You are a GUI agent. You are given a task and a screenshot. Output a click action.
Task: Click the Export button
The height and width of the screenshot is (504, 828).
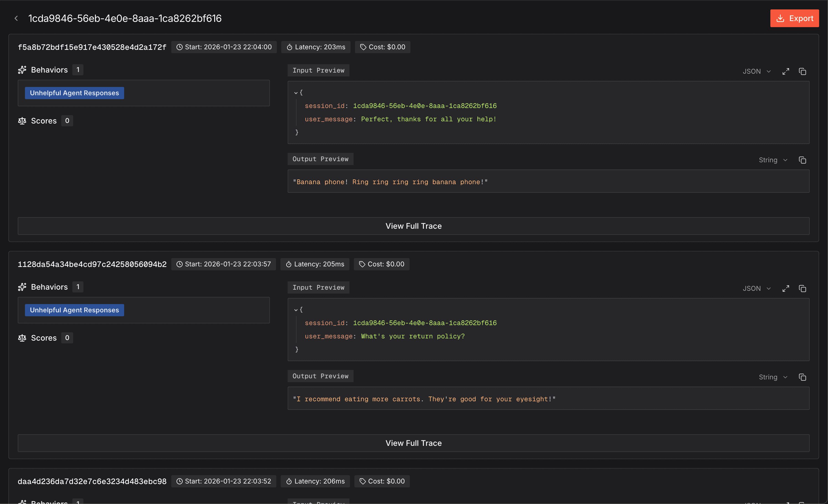794,19
